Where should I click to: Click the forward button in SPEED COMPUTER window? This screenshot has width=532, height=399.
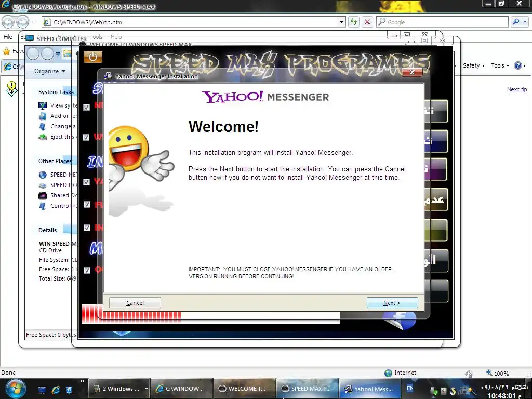(47, 54)
